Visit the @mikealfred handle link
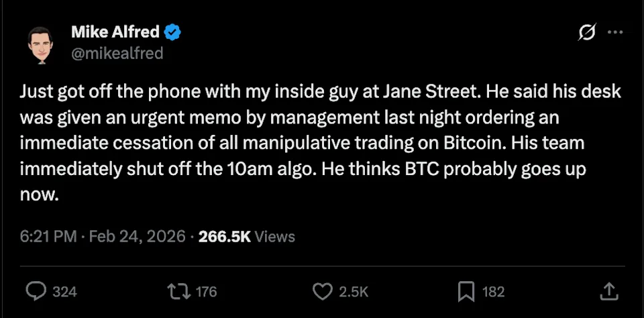 tap(117, 53)
